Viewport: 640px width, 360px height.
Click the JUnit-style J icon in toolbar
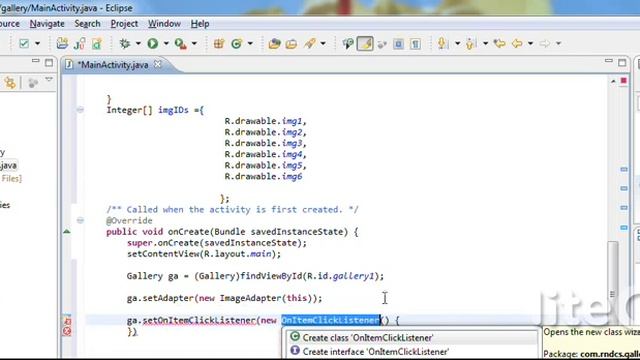(x=79, y=43)
